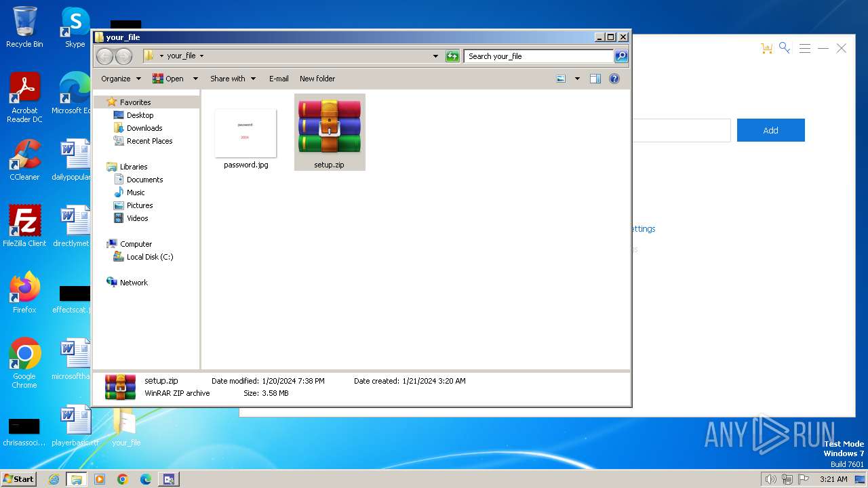Open the Videos library
The image size is (868, 488).
[x=137, y=218]
